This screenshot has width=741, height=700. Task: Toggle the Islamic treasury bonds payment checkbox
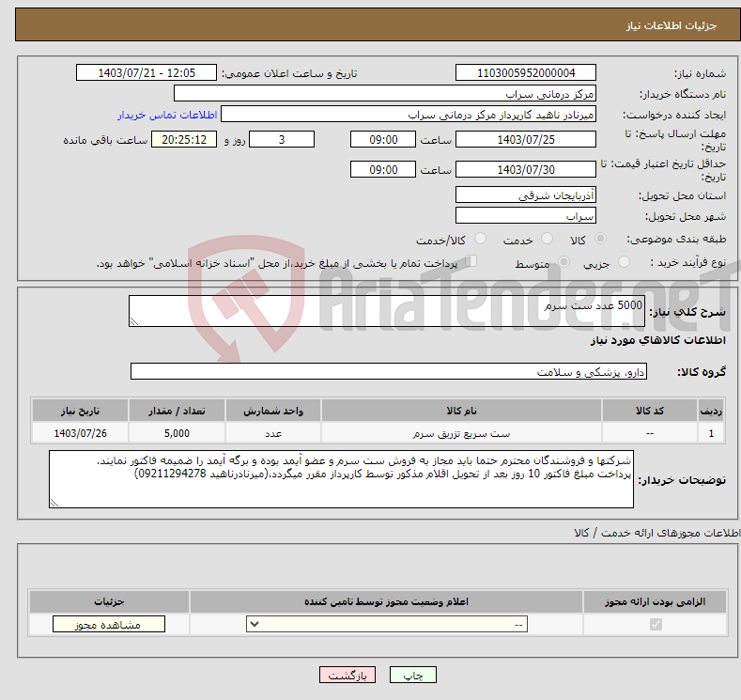pos(471,261)
